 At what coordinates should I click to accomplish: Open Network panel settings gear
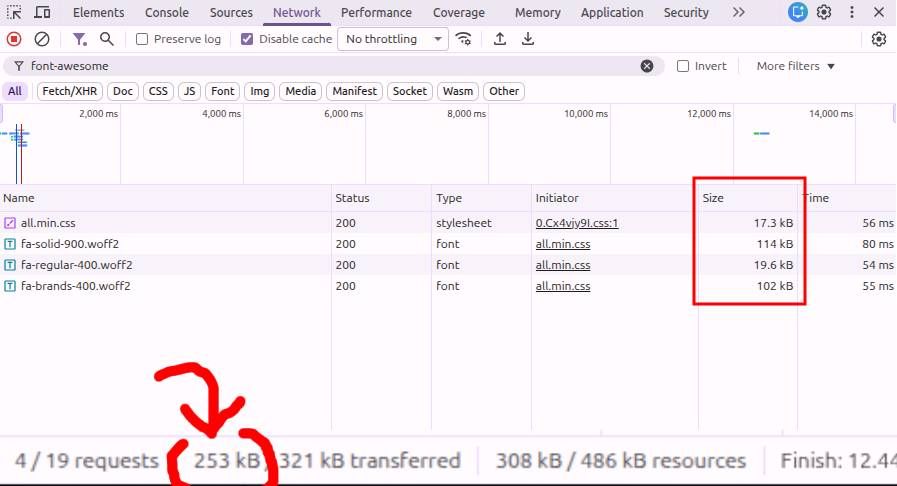[x=879, y=39]
